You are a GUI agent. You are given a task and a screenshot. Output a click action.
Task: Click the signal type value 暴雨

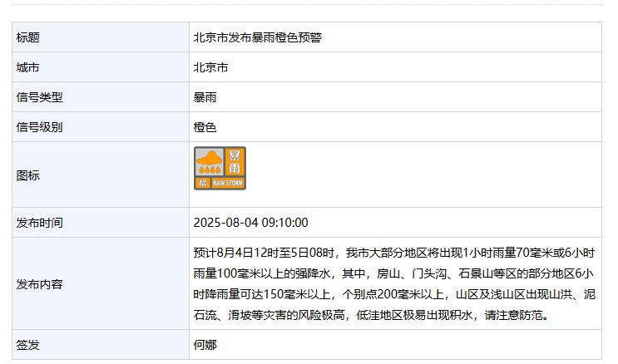pos(205,97)
